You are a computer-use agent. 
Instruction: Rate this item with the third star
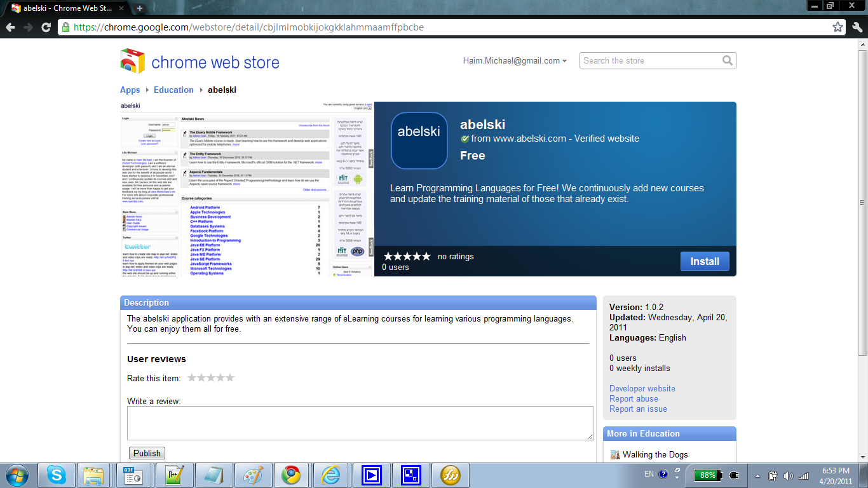211,377
